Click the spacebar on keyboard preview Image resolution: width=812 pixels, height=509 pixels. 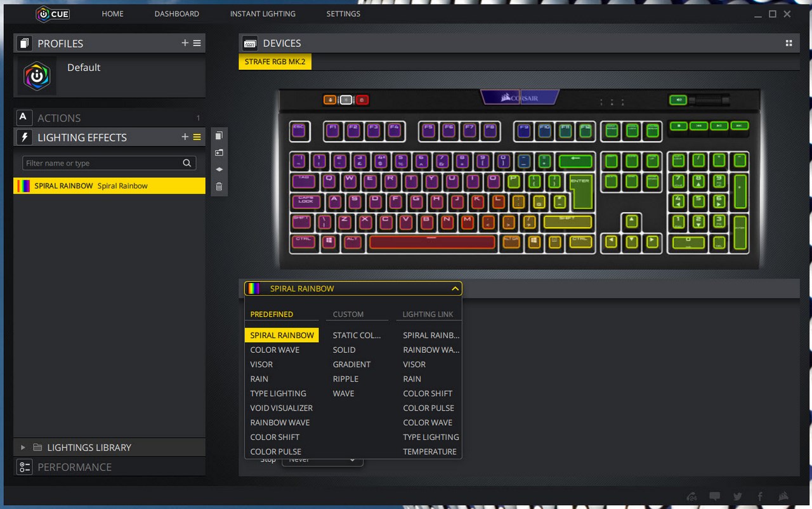[432, 242]
